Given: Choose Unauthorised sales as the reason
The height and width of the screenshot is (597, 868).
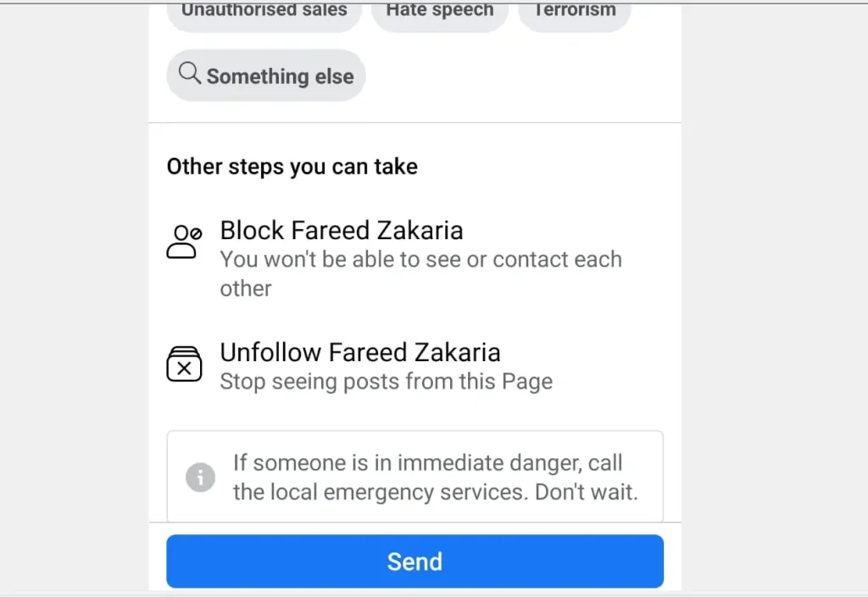Looking at the screenshot, I should [264, 10].
